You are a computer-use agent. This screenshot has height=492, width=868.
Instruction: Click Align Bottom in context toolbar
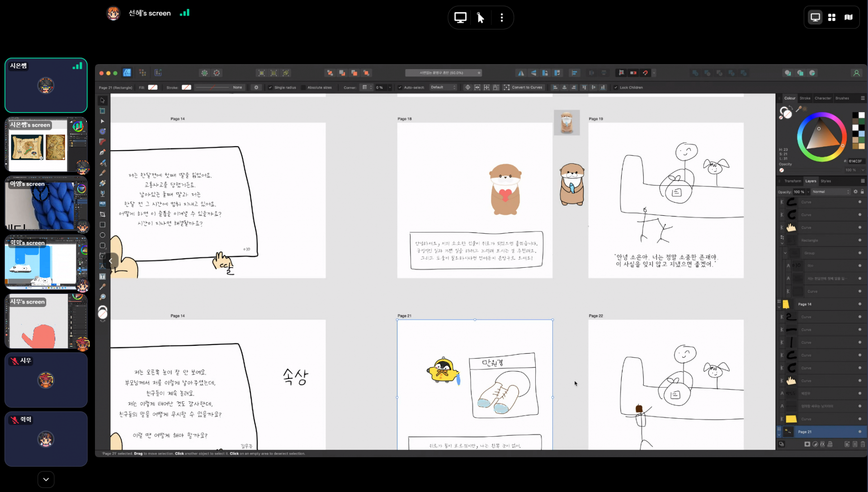(603, 88)
